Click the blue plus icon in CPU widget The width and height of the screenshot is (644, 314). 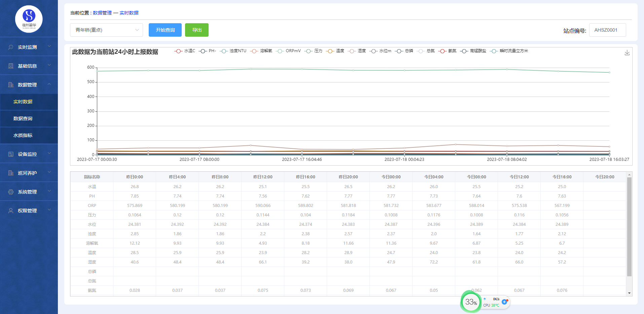click(x=504, y=302)
